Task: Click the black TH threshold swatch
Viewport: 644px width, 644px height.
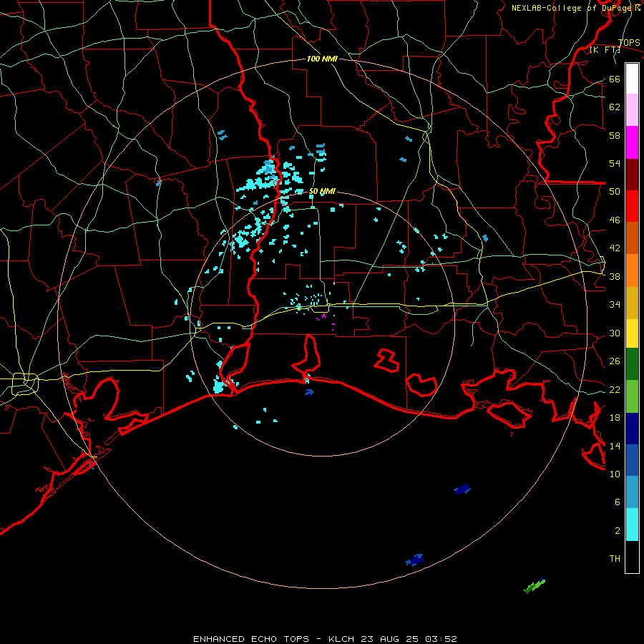Action: pyautogui.click(x=632, y=557)
